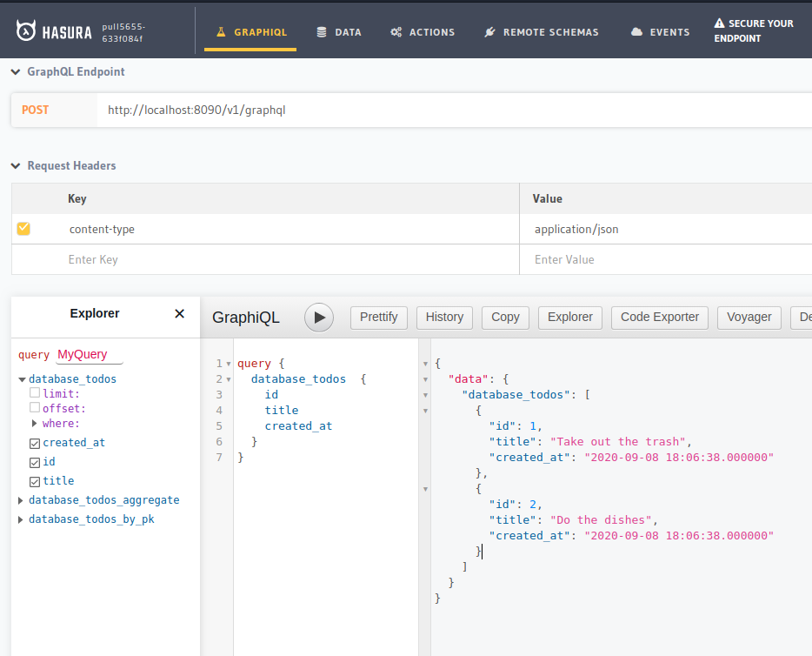Expand database_todos_by_pk node
812x656 pixels.
(x=20, y=519)
